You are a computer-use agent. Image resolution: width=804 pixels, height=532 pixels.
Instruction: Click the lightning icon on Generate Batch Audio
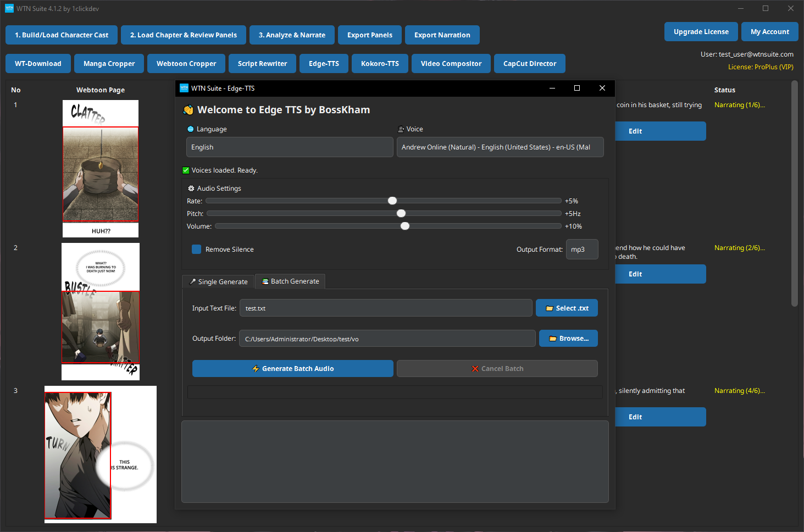(x=257, y=368)
